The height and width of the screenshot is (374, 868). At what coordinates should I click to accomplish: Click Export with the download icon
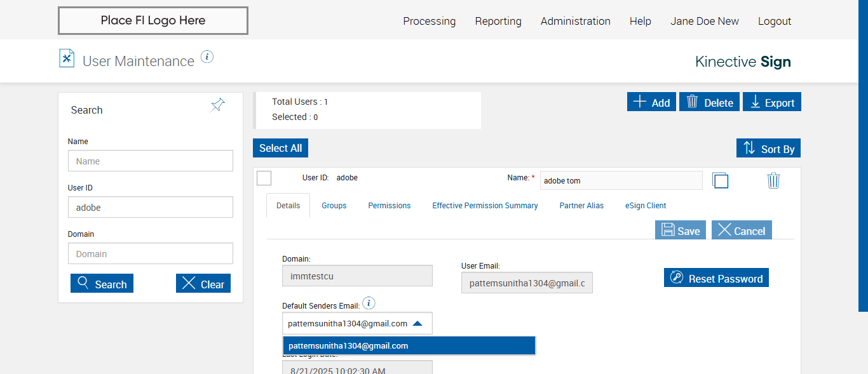(772, 102)
